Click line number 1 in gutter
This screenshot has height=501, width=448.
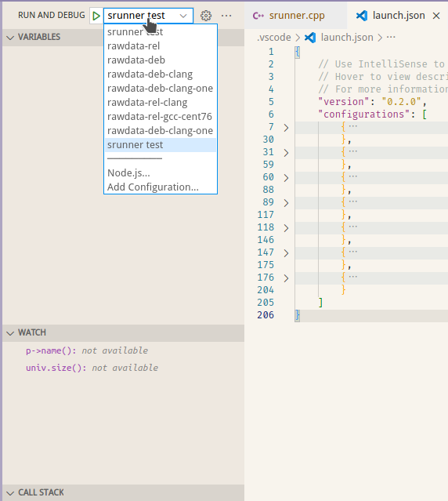pos(271,52)
